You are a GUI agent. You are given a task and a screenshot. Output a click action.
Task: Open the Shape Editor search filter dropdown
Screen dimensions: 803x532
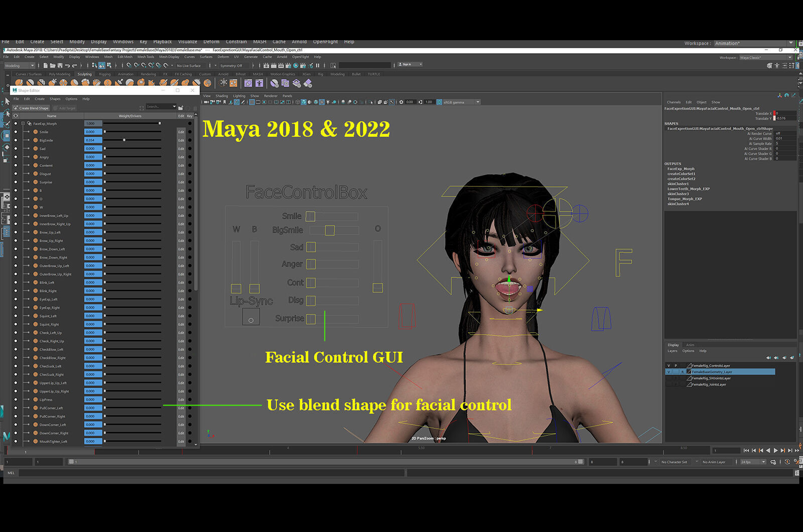click(174, 106)
